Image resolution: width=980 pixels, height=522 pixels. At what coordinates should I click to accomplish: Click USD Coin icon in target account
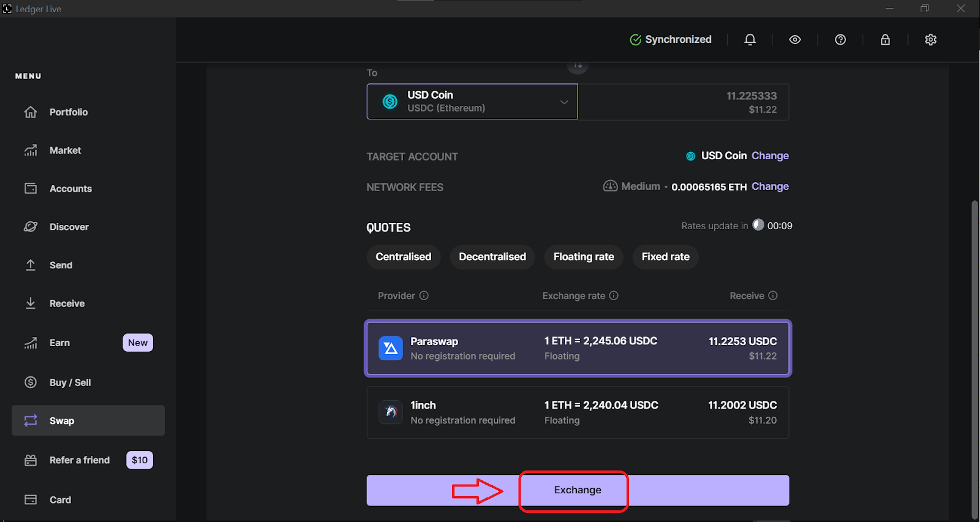click(x=690, y=156)
